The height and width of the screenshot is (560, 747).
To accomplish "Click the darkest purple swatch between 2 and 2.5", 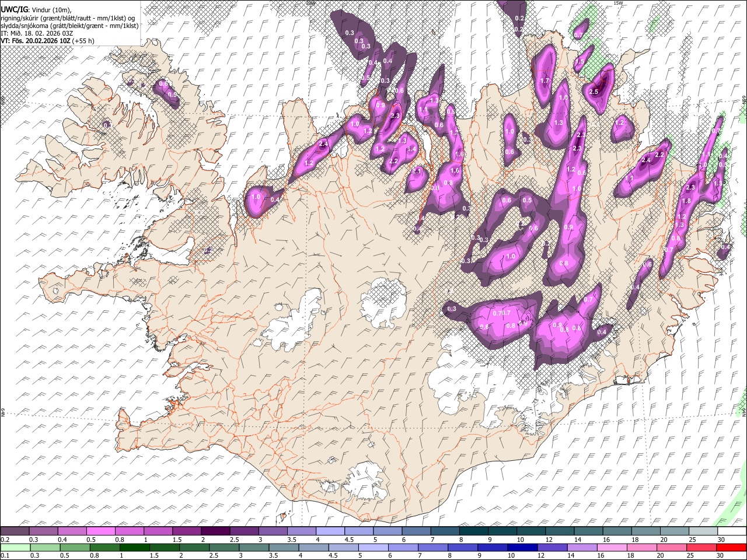I will point(215,531).
